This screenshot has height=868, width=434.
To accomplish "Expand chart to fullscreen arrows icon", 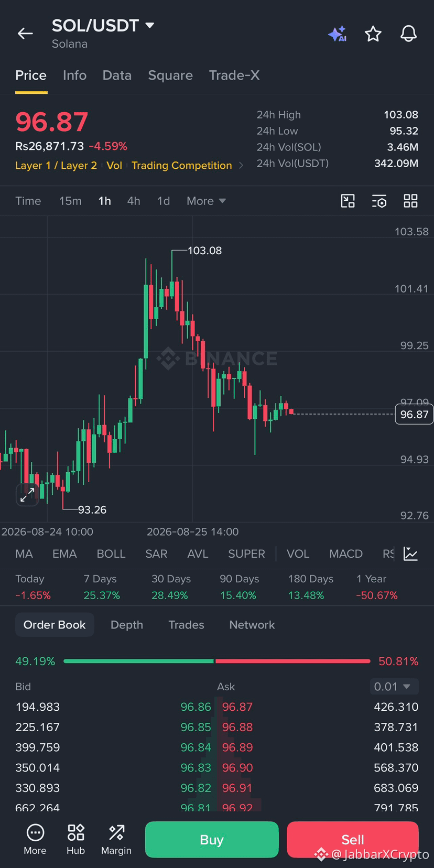I will click(27, 494).
